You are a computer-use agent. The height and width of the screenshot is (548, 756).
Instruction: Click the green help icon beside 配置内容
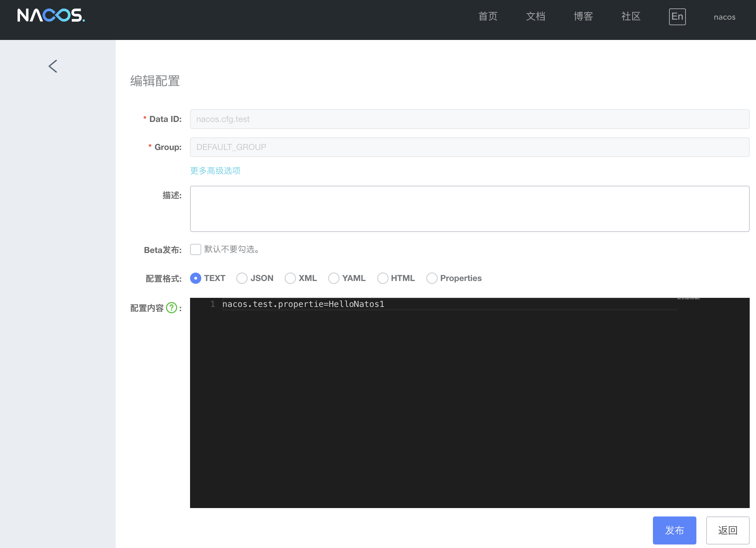[171, 308]
